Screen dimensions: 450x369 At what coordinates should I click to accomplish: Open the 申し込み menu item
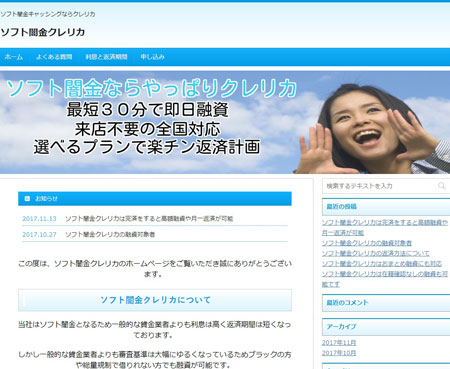tap(152, 57)
